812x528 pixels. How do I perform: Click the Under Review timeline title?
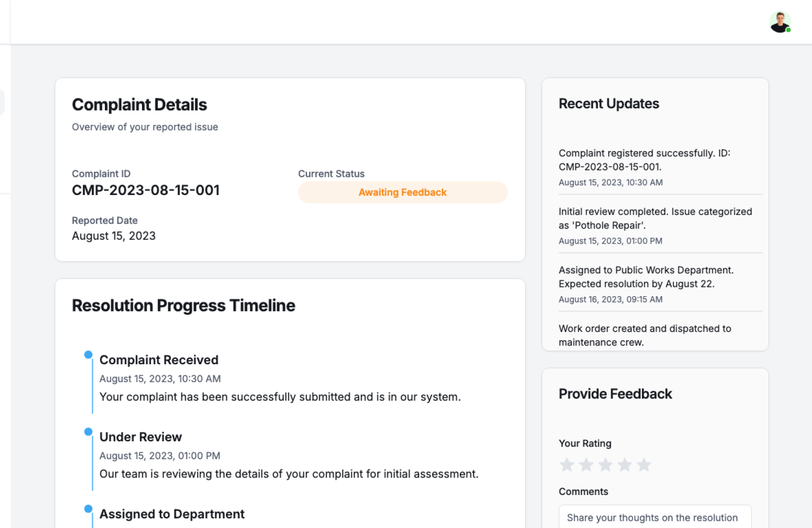coord(140,437)
